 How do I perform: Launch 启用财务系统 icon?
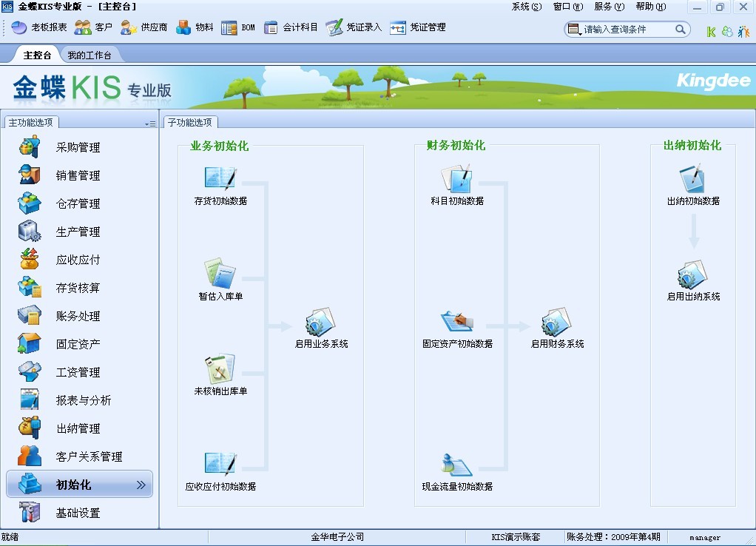click(557, 322)
